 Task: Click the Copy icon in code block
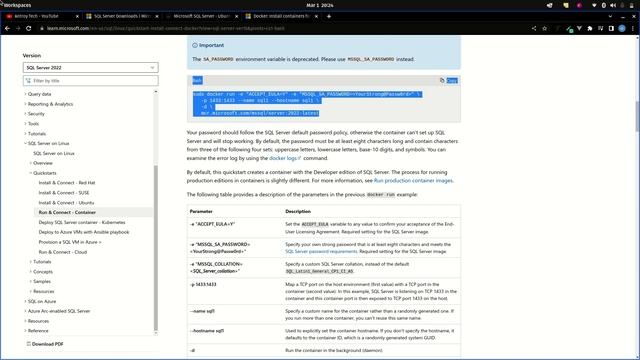(x=442, y=80)
